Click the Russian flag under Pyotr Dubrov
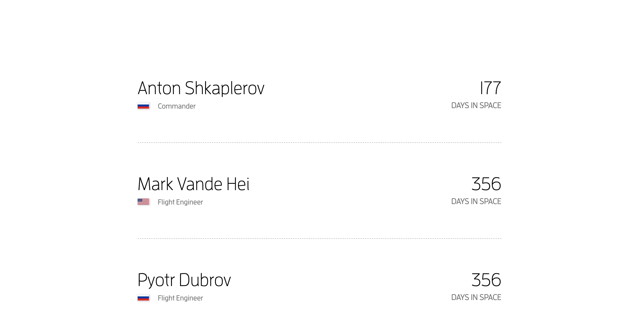Image resolution: width=644 pixels, height=332 pixels. coord(143,298)
